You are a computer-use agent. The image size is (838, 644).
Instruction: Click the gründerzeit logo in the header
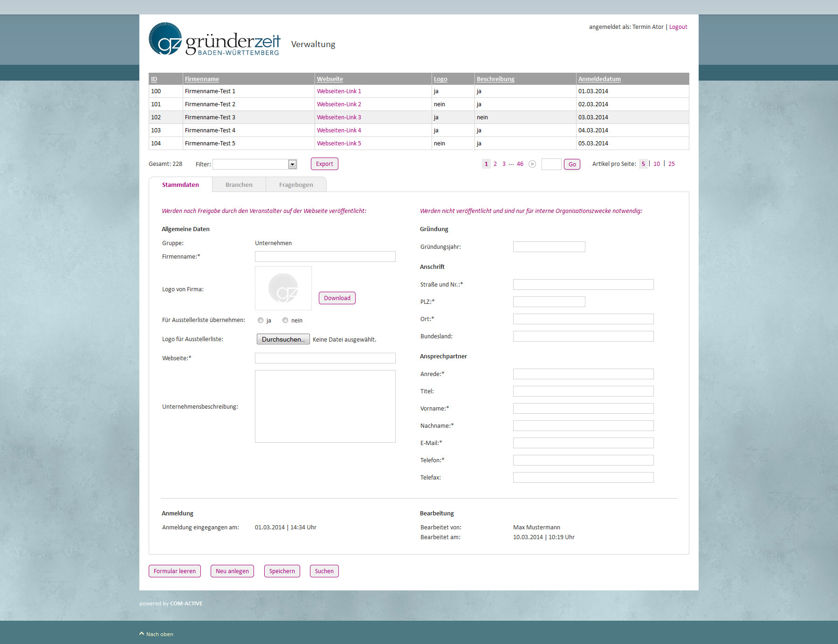click(x=214, y=39)
